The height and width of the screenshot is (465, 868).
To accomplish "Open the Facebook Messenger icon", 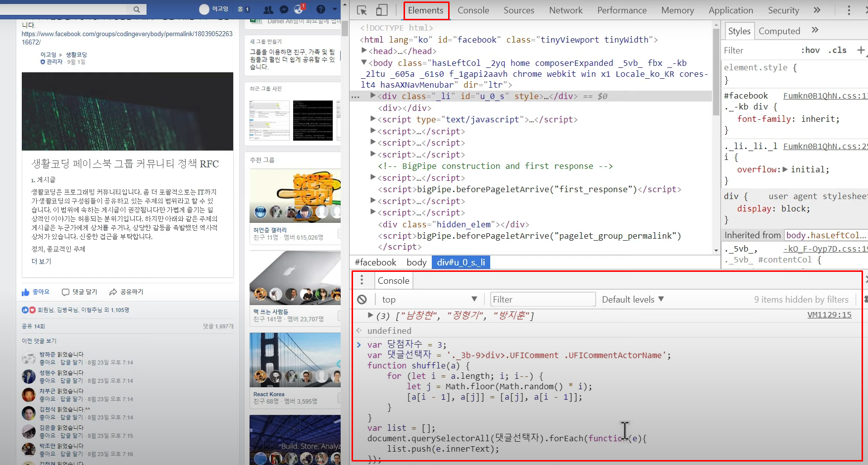I will [x=284, y=9].
